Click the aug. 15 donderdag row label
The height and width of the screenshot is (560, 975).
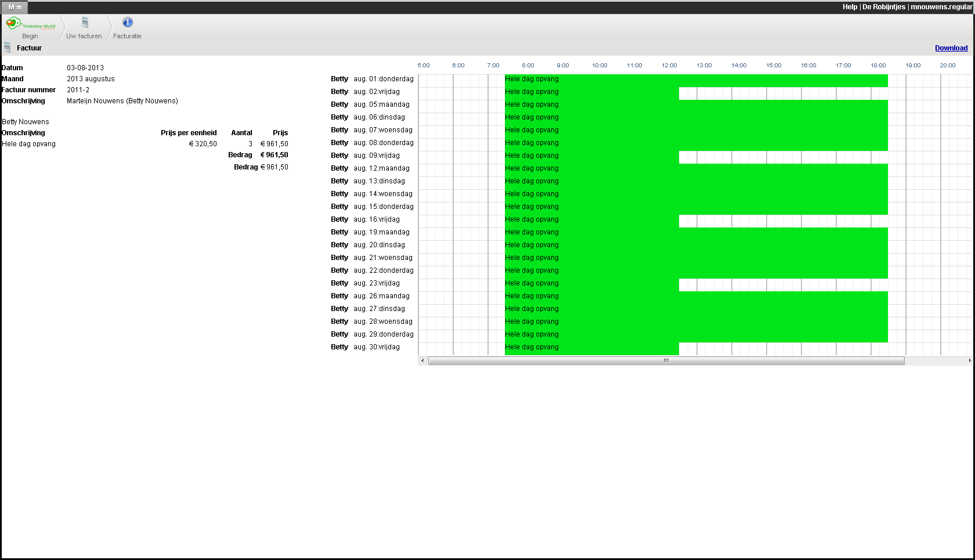pos(383,207)
